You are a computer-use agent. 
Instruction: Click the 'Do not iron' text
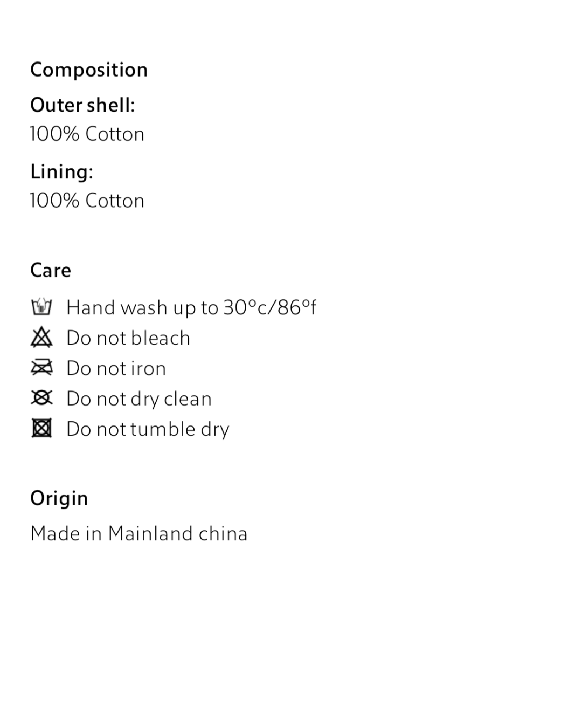(116, 369)
